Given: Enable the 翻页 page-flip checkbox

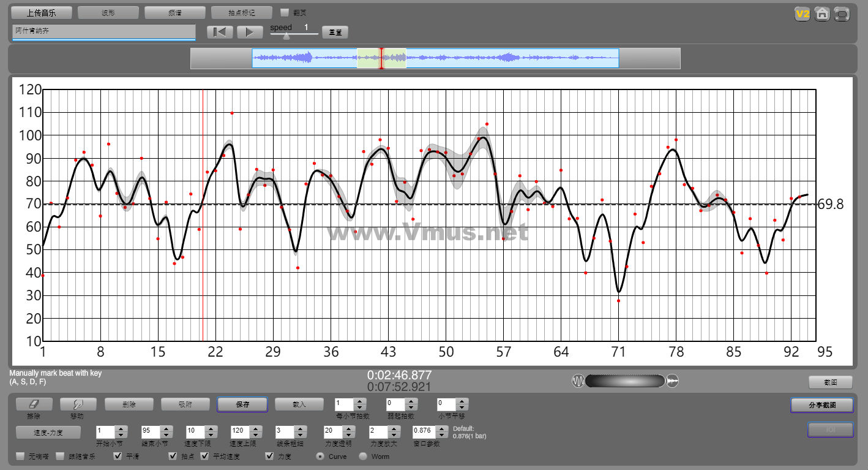Looking at the screenshot, I should click(284, 12).
